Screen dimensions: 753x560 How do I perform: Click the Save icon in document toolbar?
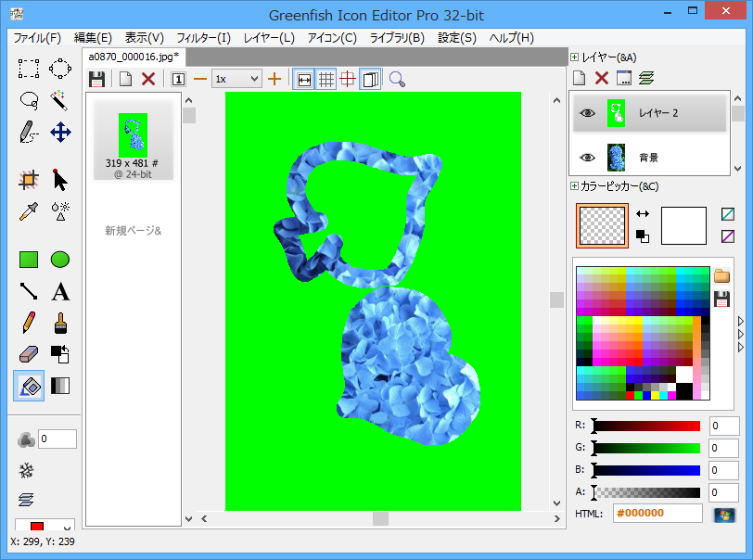(x=96, y=79)
